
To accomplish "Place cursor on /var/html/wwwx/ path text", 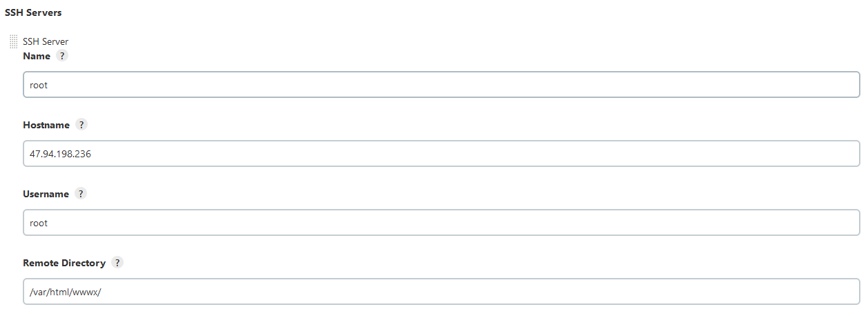I will click(66, 292).
